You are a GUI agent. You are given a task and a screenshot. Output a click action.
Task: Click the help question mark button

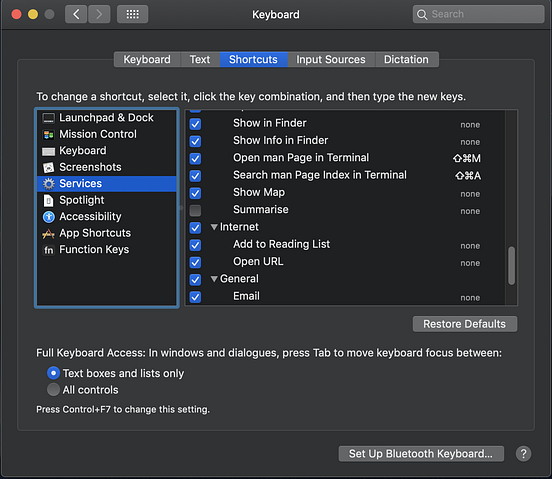click(523, 454)
